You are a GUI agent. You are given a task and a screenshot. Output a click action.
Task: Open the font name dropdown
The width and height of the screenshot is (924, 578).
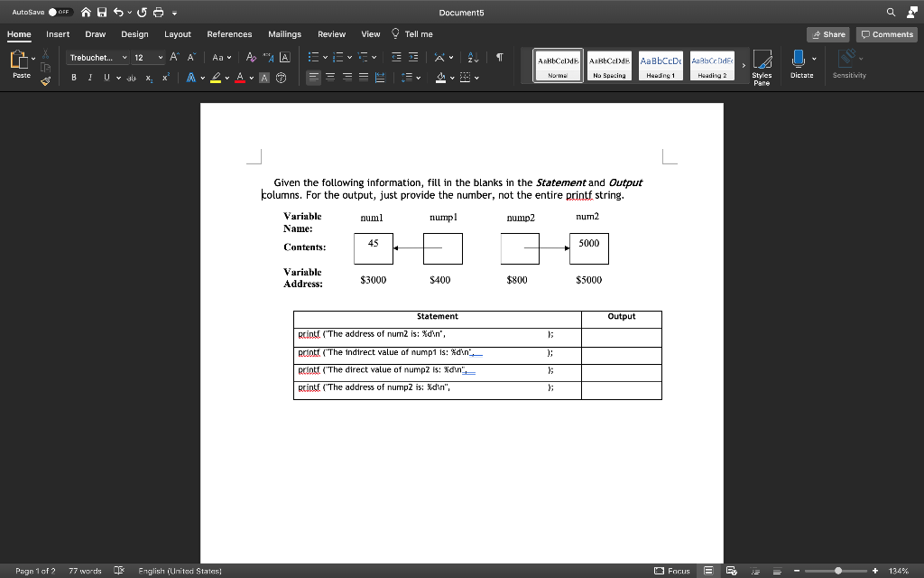pos(125,57)
